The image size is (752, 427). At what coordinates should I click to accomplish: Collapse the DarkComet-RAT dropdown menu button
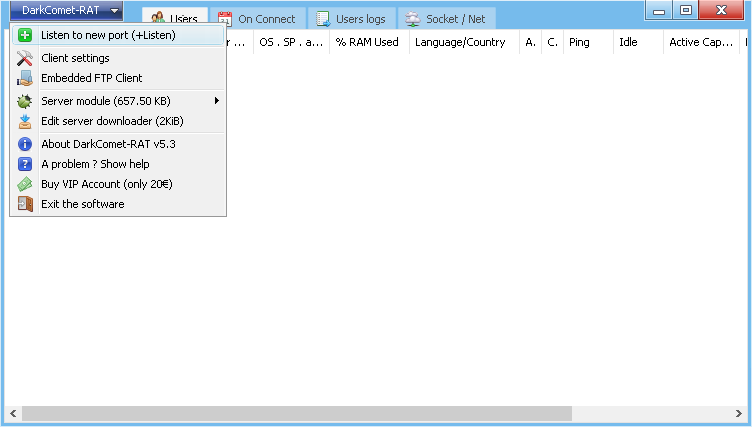pyautogui.click(x=67, y=11)
